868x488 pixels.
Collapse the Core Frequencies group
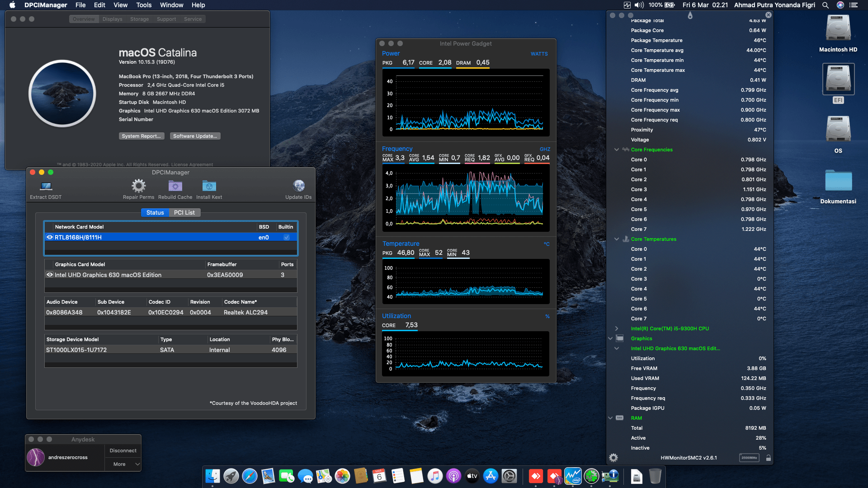pyautogui.click(x=616, y=150)
